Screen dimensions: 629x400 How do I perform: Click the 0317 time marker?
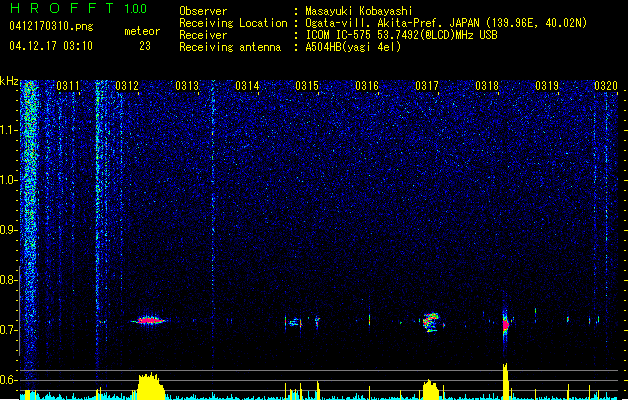[x=427, y=85]
